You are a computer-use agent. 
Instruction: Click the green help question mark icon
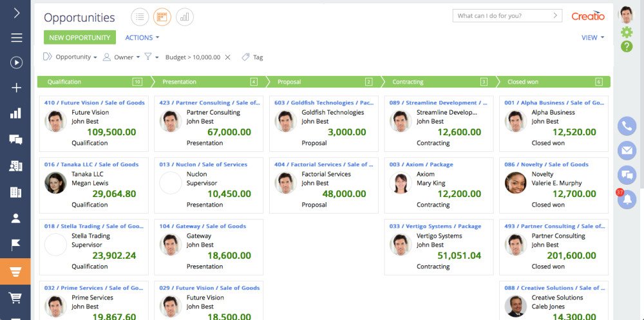(627, 46)
